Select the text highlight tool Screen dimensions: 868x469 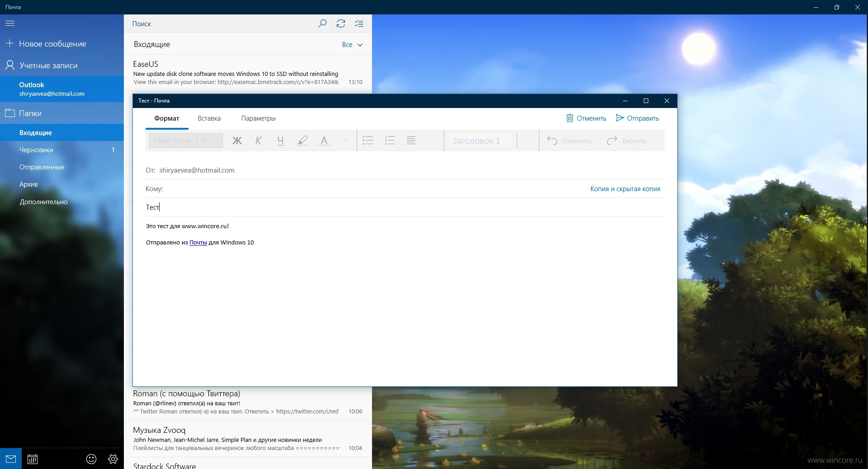[302, 141]
